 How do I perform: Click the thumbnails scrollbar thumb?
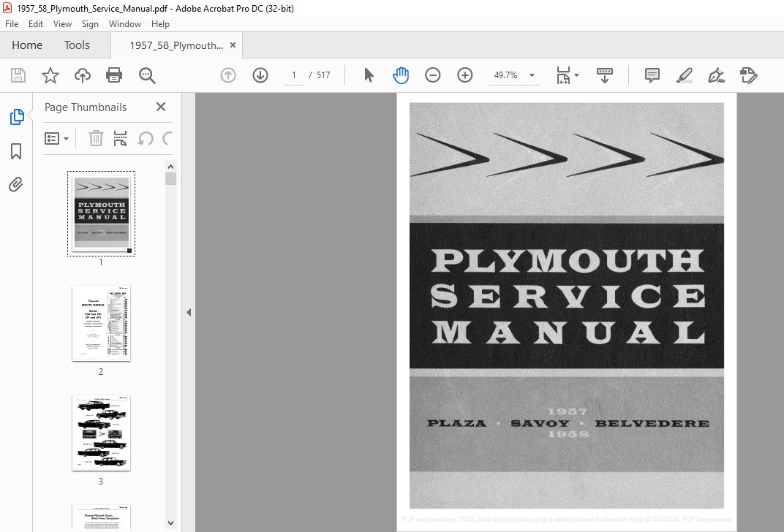(x=171, y=178)
